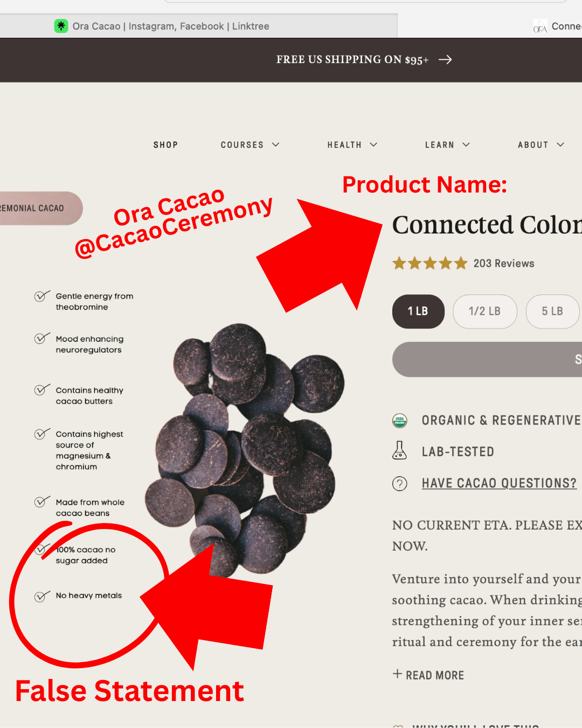Click the five gold stars rating
Image resolution: width=582 pixels, height=728 pixels.
(429, 263)
